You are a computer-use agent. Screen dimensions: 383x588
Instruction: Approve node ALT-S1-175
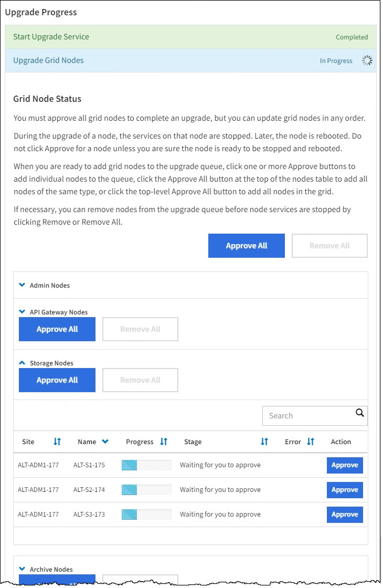coord(345,465)
